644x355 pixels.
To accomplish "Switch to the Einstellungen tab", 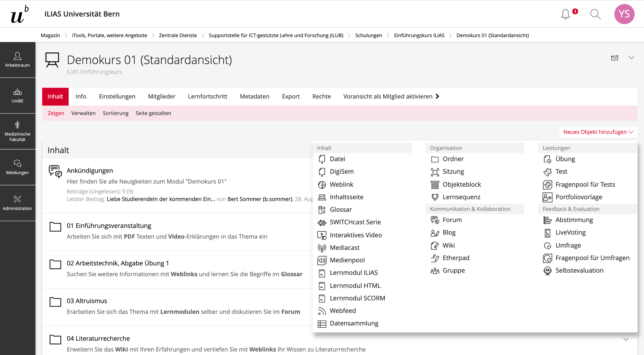I will coord(117,96).
